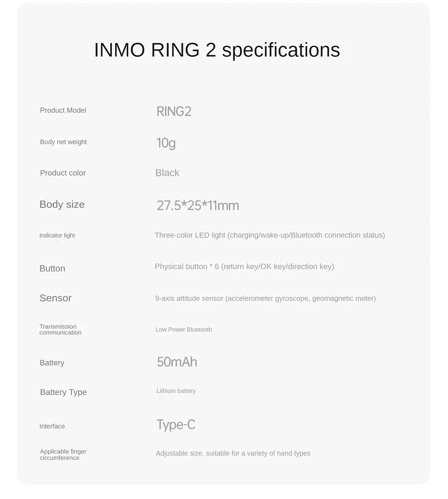
Task: Click the Adjustable size description text
Action: 233,453
